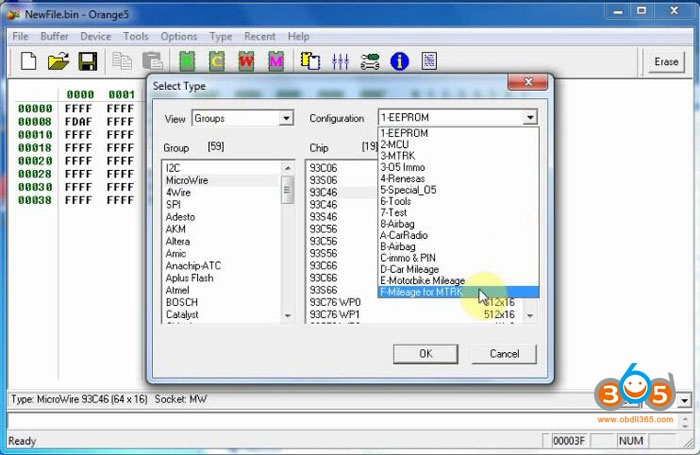The width and height of the screenshot is (700, 455).
Task: Click Group list scroll up arrow
Action: [x=288, y=168]
